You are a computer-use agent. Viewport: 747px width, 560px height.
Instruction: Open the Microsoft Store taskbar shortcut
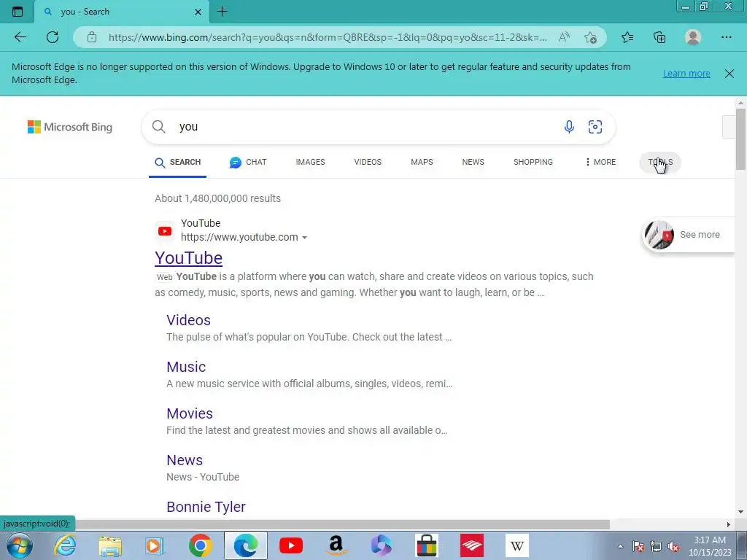426,545
